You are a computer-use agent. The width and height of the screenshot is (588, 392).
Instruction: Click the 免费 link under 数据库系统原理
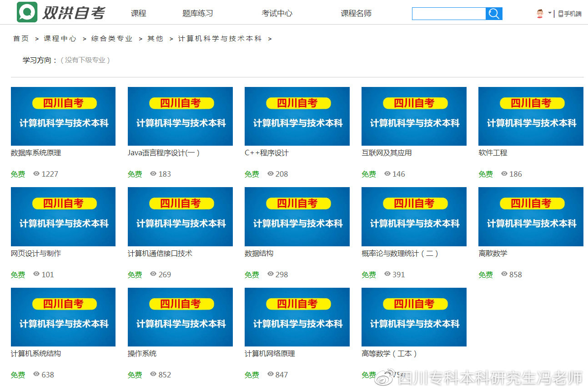(x=18, y=174)
